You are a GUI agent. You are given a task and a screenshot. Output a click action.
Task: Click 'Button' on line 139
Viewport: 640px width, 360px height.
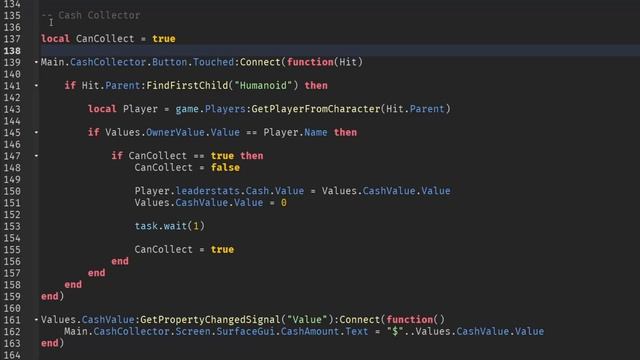169,62
